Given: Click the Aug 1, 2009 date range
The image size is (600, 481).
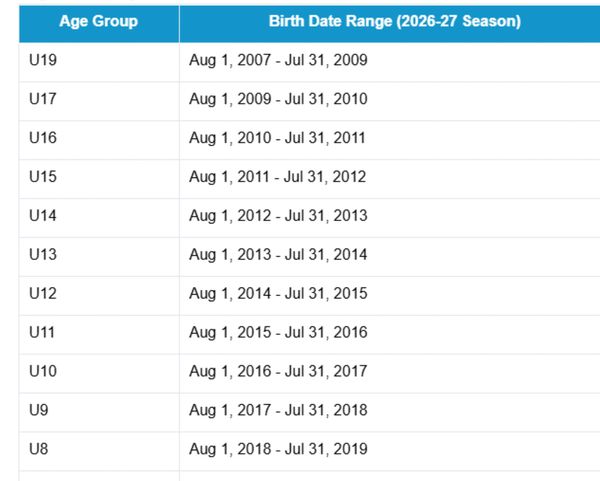Looking at the screenshot, I should 278,99.
